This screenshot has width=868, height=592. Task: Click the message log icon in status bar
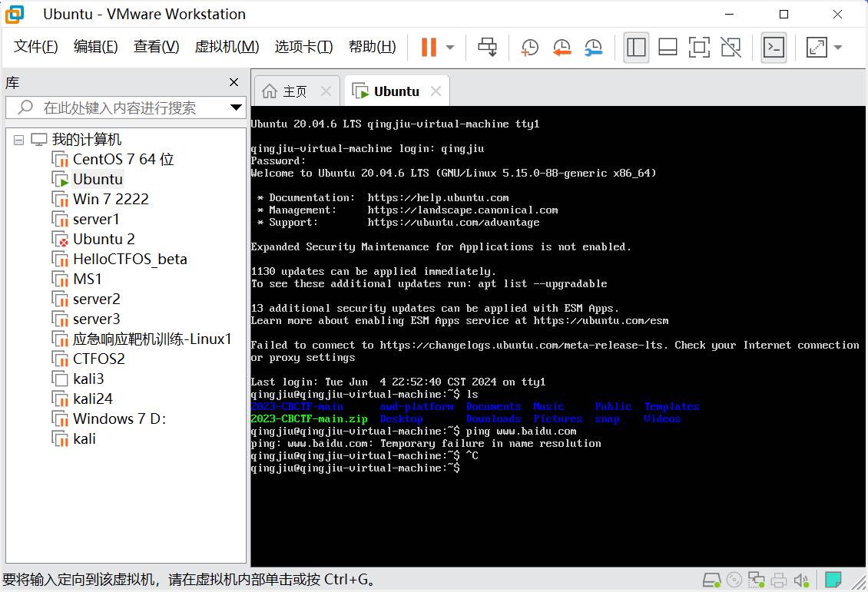(x=833, y=580)
